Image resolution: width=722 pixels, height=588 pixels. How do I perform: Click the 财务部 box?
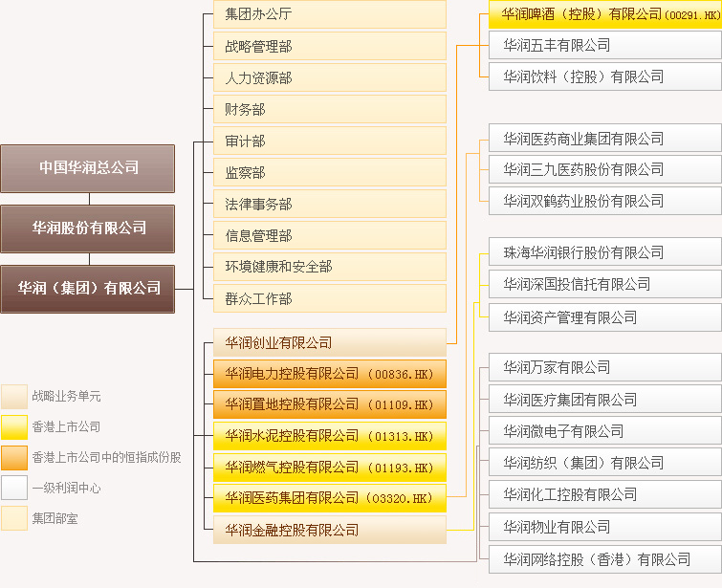pos(330,109)
